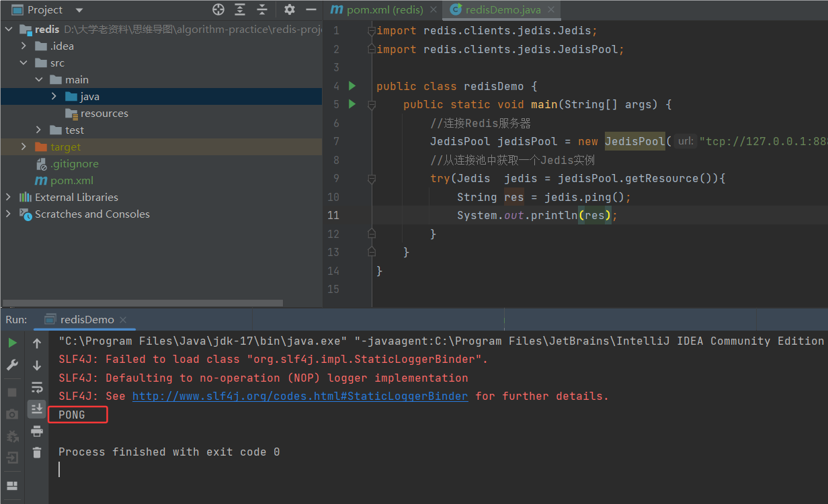
Task: Click the Select Opened File target icon
Action: pos(218,9)
